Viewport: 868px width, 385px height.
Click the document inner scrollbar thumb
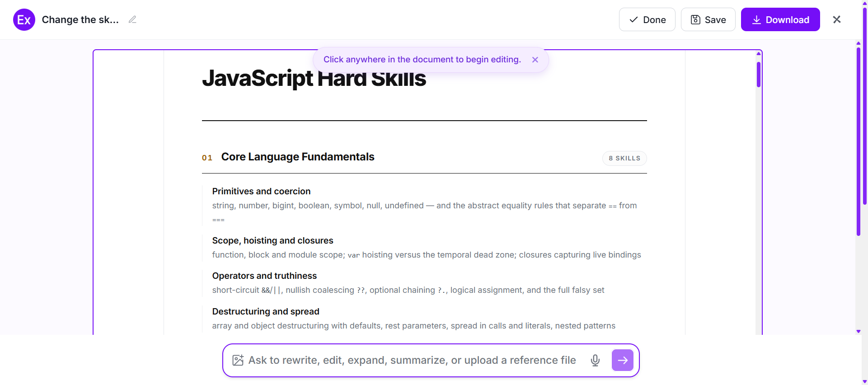(x=759, y=74)
